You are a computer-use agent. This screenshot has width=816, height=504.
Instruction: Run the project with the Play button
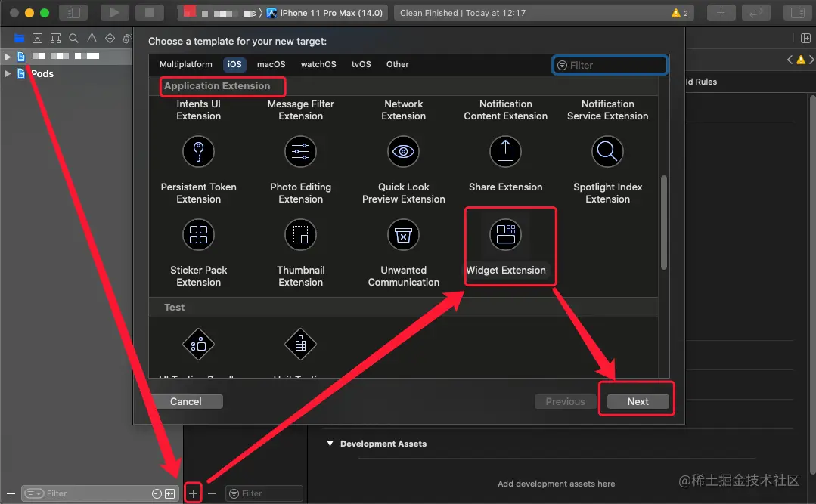[x=114, y=13]
